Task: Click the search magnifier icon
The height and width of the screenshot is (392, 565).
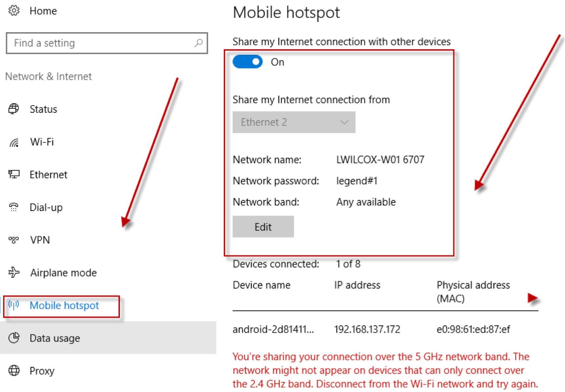Action: tap(199, 43)
